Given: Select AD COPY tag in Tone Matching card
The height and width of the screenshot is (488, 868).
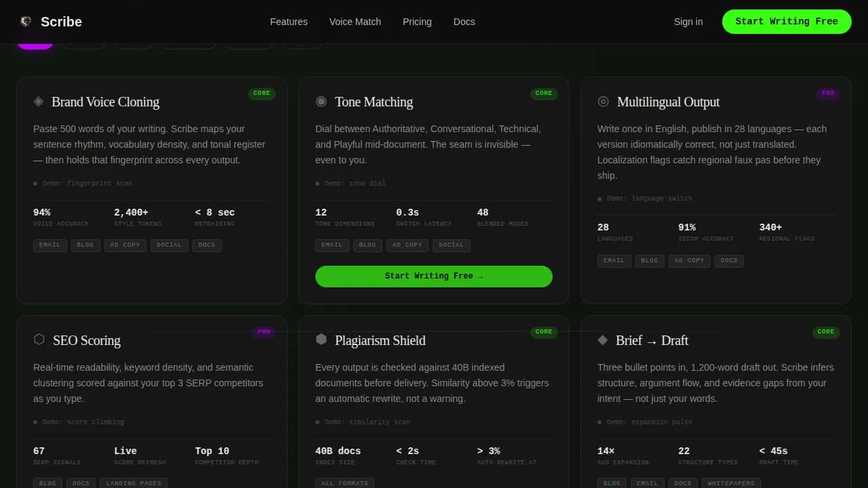Looking at the screenshot, I should 408,245.
